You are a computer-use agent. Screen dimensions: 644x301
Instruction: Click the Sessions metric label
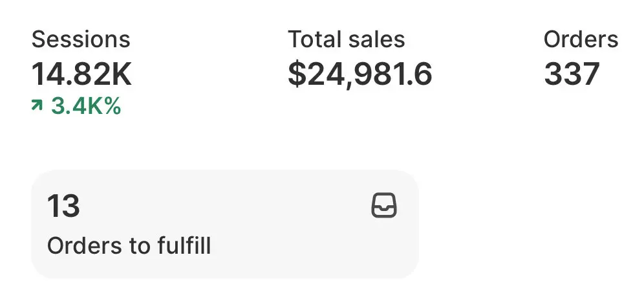tap(81, 39)
